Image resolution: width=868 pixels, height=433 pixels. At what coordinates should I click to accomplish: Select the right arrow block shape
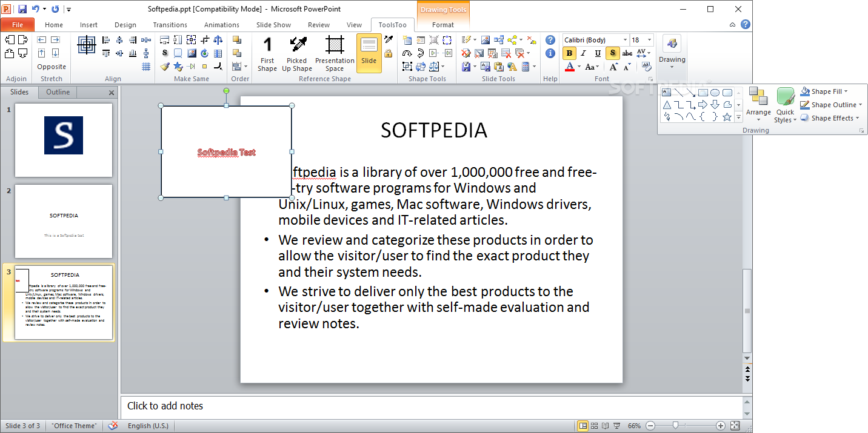pos(703,105)
